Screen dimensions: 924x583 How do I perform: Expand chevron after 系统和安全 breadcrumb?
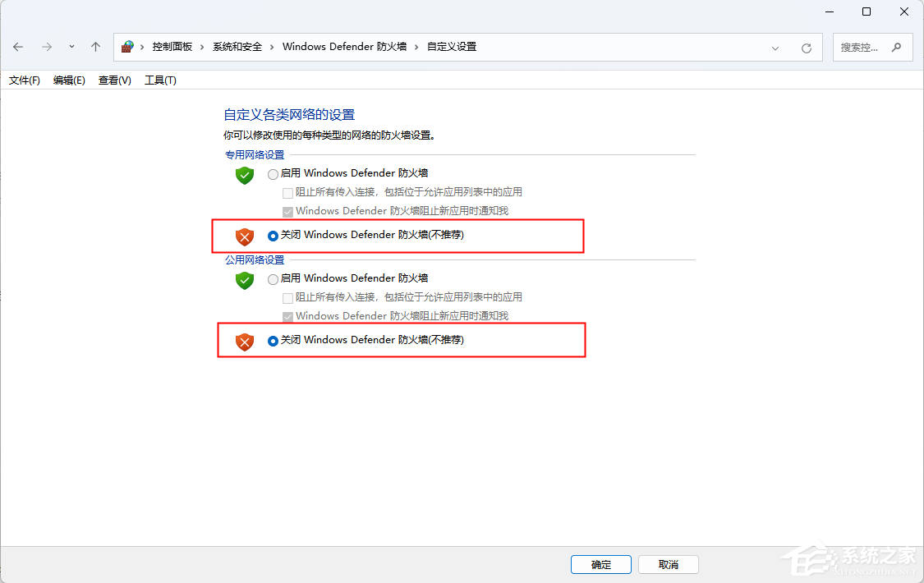[272, 47]
